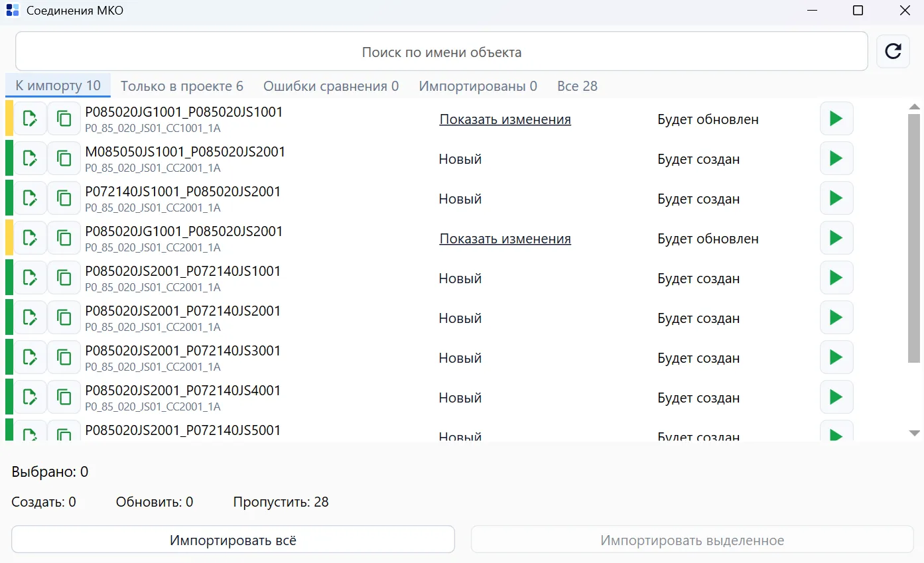Screen dimensions: 924x563
Task: Click green play arrow for M085050JS1001_P085020JS2001
Action: [x=836, y=158]
